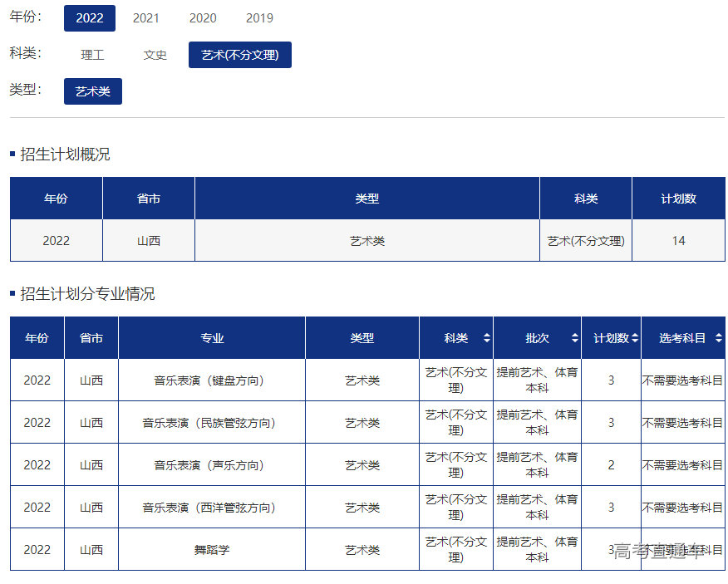Screen dimensions: 728x584
Task: Select 理工 subject category
Action: point(92,55)
